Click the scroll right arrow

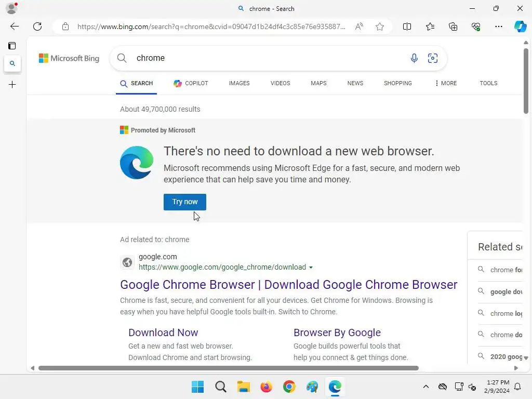(x=516, y=368)
